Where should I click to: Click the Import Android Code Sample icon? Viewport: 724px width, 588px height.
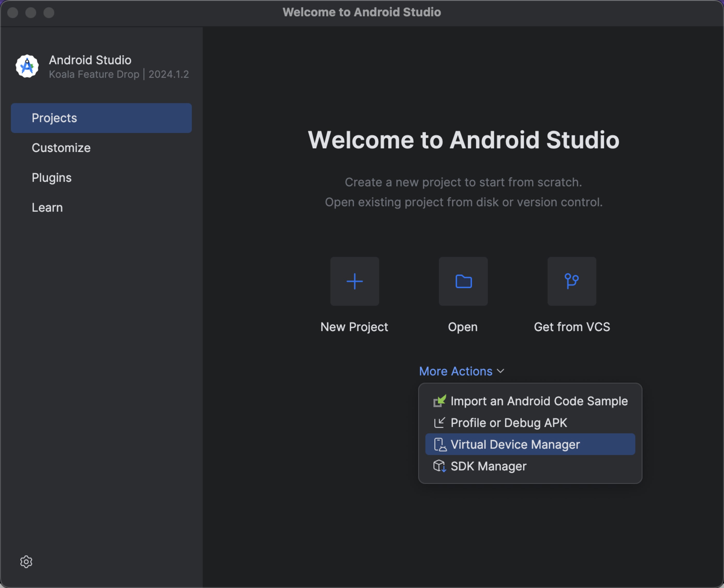[439, 401]
